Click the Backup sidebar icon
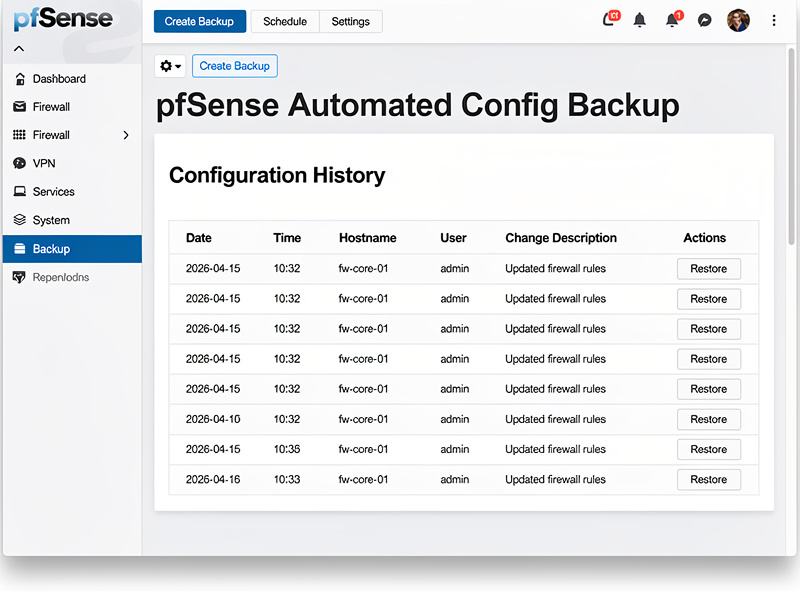This screenshot has height=592, width=800. pyautogui.click(x=19, y=249)
